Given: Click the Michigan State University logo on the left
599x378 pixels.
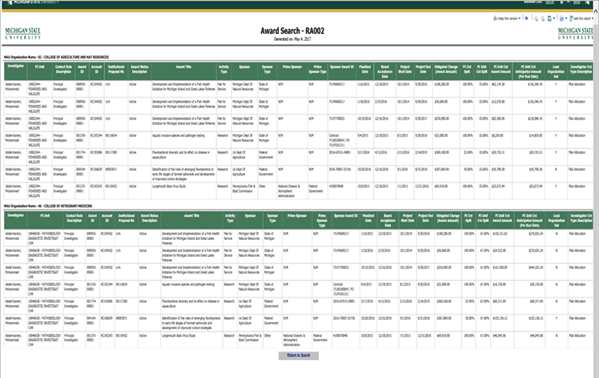Looking at the screenshot, I should pyautogui.click(x=23, y=33).
